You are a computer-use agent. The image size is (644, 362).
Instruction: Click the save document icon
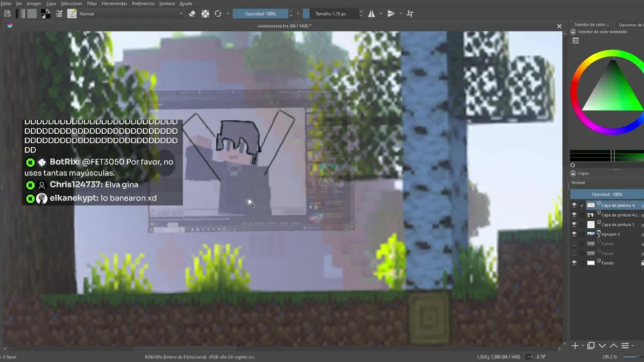pyautogui.click(x=7, y=14)
